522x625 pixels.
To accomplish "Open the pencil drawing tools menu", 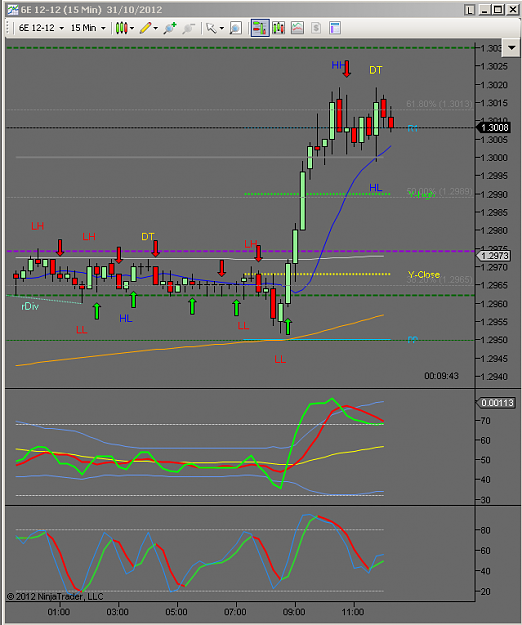I will click(149, 28).
